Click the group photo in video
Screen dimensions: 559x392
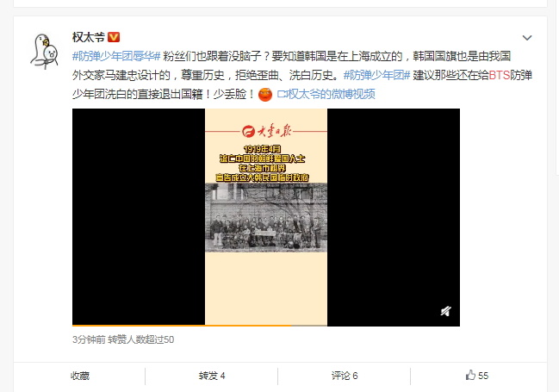[x=266, y=217]
